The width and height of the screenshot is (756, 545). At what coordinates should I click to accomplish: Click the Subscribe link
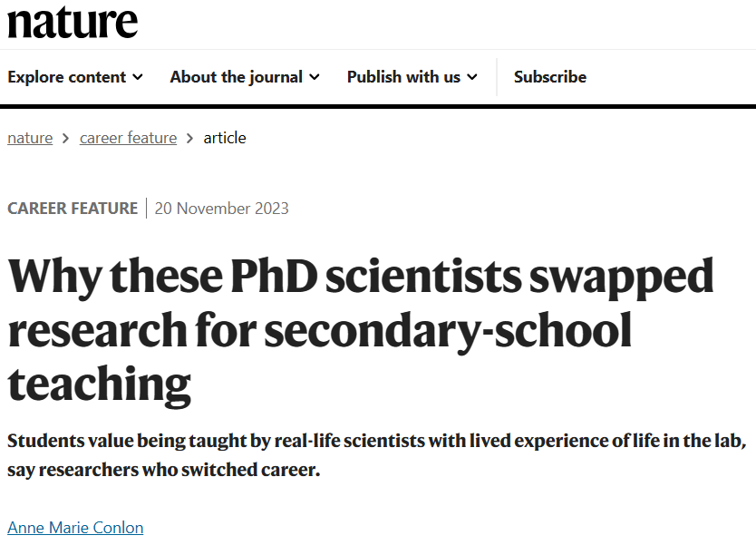pyautogui.click(x=549, y=77)
